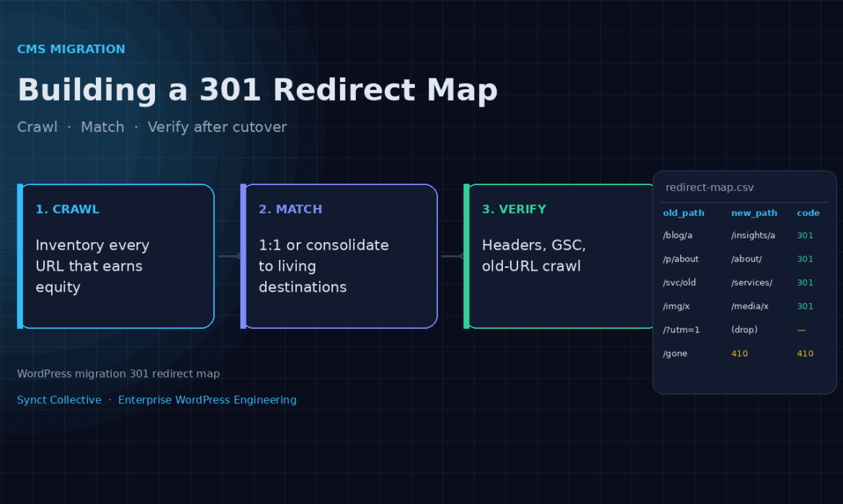843x504 pixels.
Task: Click the 301 code in /svc/old row
Action: (x=805, y=283)
